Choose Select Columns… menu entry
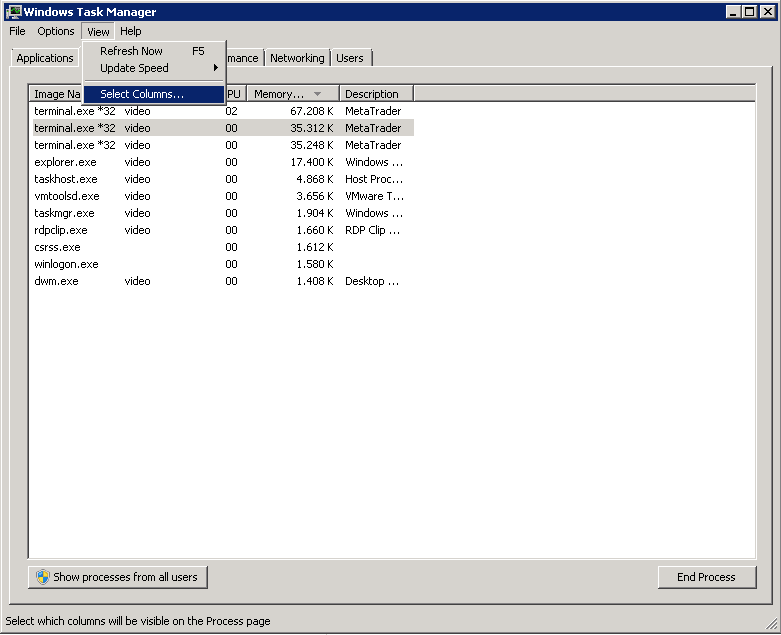This screenshot has width=781, height=635. (153, 94)
